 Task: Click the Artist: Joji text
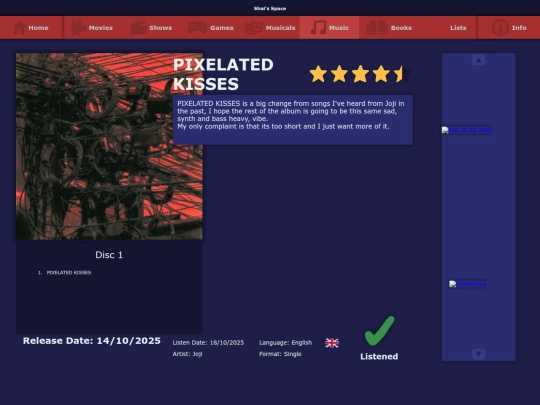point(187,354)
